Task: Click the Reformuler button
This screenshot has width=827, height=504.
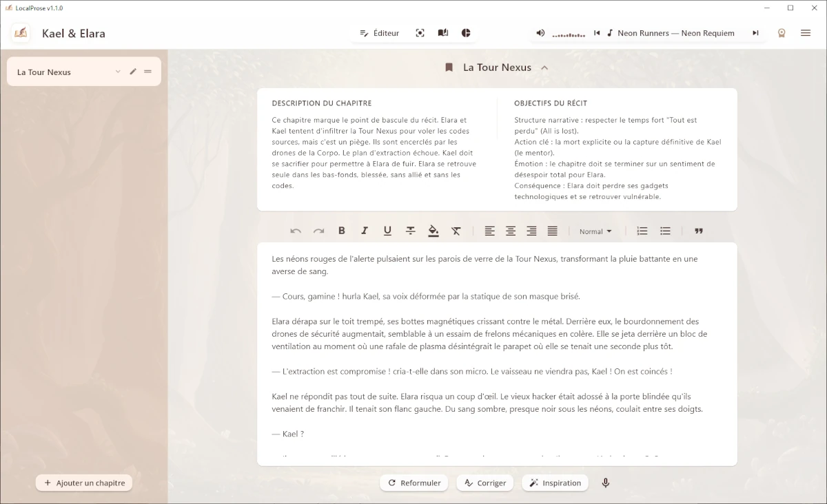Action: pyautogui.click(x=414, y=483)
